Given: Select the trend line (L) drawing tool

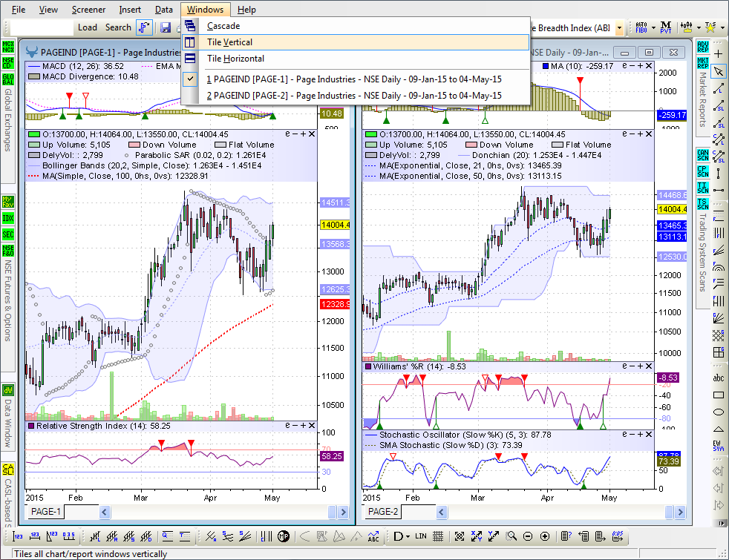Looking at the screenshot, I should point(719,88).
